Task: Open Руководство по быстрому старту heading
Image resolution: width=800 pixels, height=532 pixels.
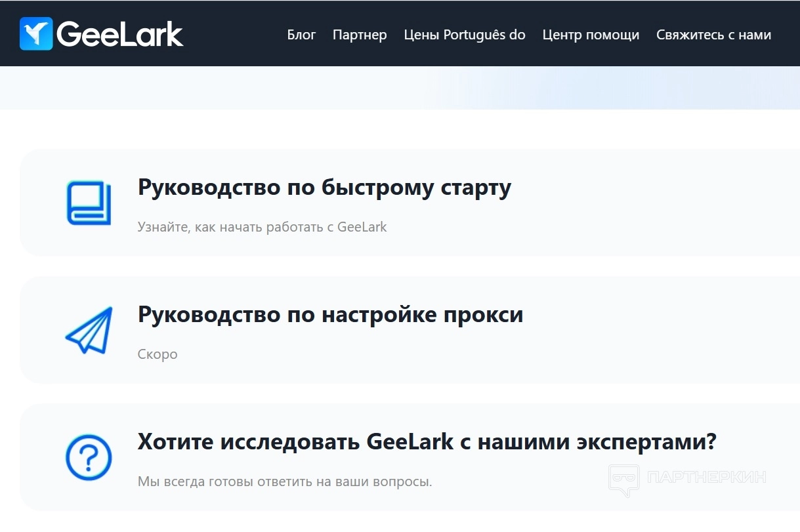Action: (x=324, y=188)
